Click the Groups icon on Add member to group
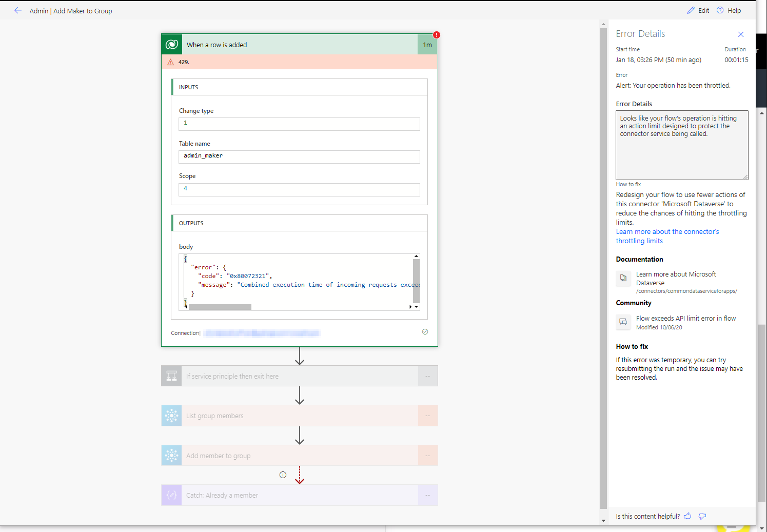 [x=171, y=455]
